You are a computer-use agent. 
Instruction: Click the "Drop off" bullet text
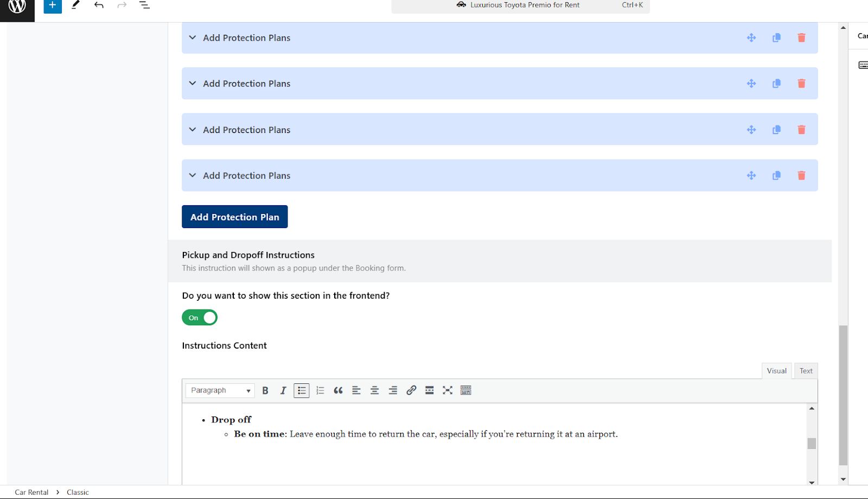point(231,420)
